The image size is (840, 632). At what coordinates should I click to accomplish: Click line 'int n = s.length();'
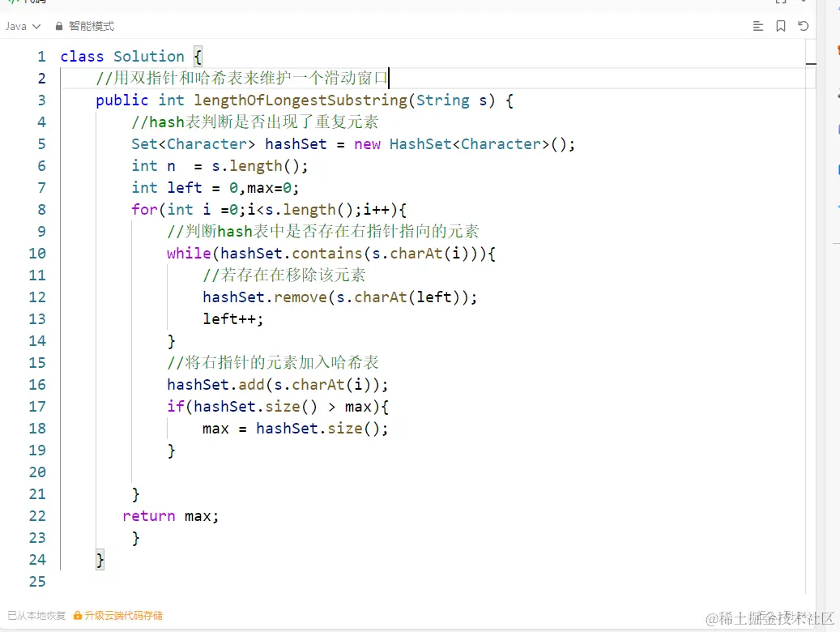(x=220, y=166)
